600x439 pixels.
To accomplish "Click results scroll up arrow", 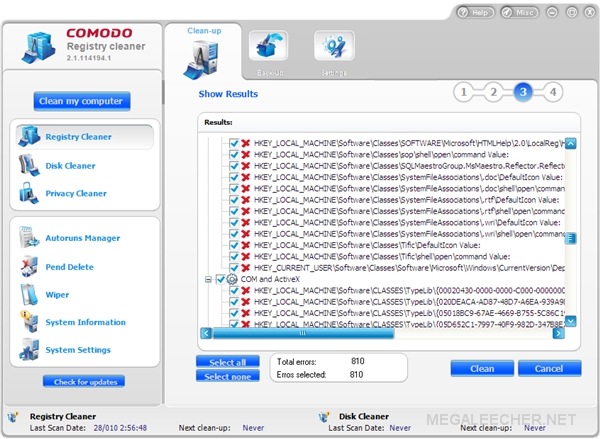I will point(571,144).
